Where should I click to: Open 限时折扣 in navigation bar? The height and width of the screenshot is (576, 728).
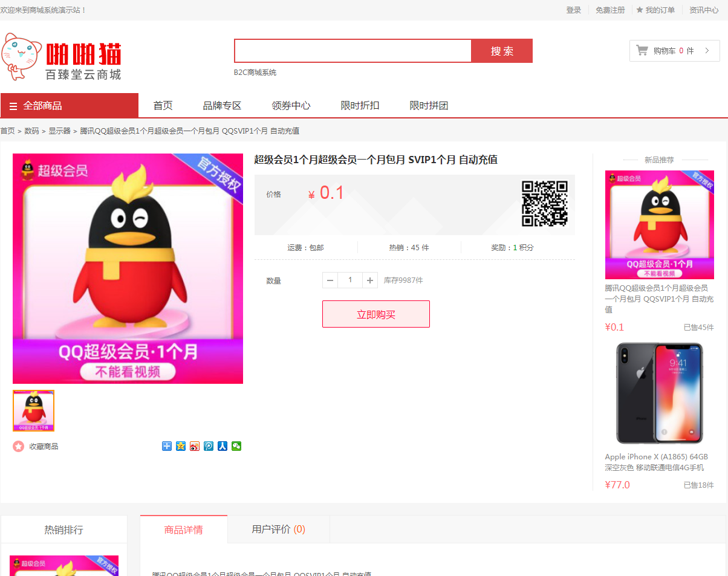[x=360, y=106]
